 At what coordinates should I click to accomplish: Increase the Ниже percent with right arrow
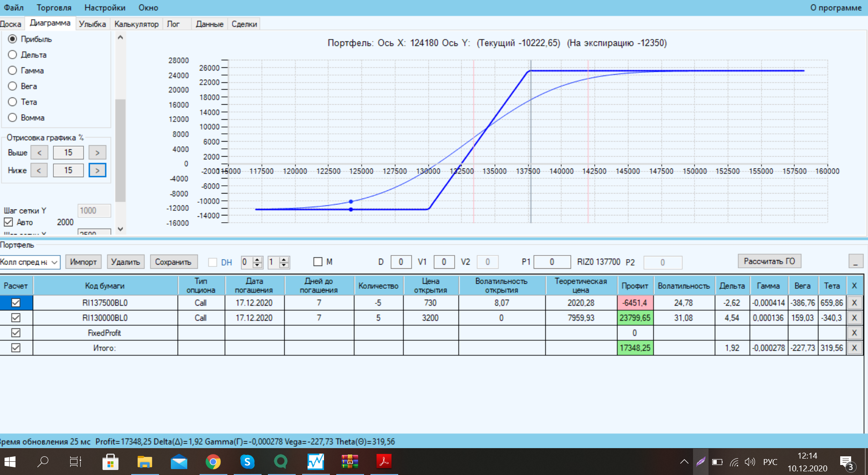(98, 170)
